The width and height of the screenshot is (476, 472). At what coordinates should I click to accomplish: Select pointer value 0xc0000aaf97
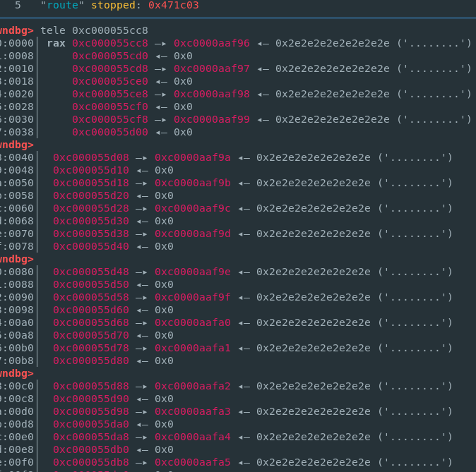[x=212, y=68]
